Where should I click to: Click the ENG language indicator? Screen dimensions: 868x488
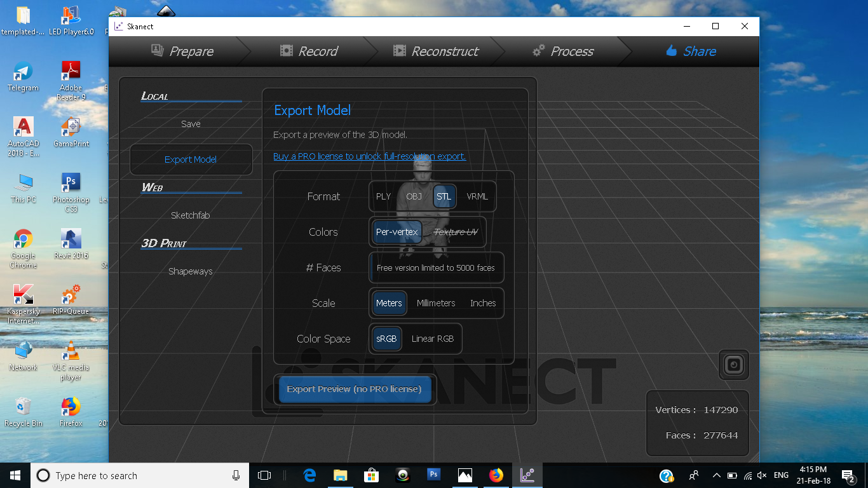coord(781,475)
